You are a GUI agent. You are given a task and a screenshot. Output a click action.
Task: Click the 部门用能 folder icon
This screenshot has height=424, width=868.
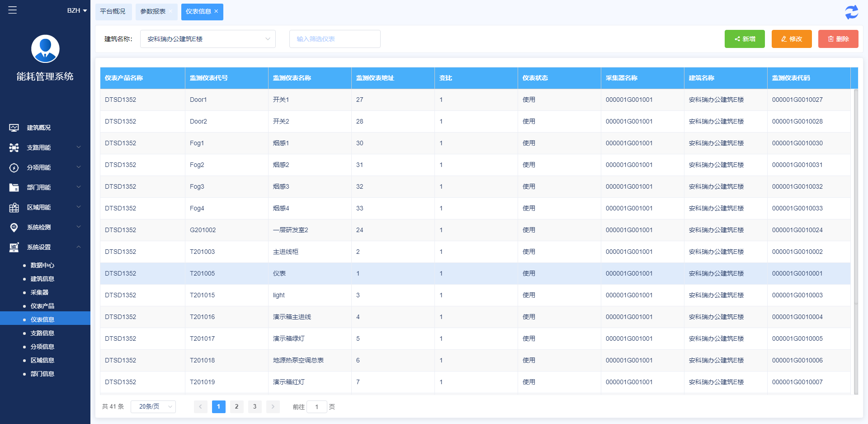click(14, 187)
